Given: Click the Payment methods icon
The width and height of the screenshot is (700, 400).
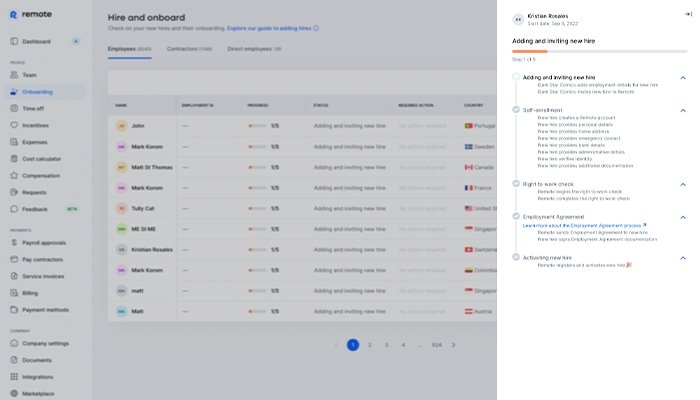Looking at the screenshot, I should point(14,310).
